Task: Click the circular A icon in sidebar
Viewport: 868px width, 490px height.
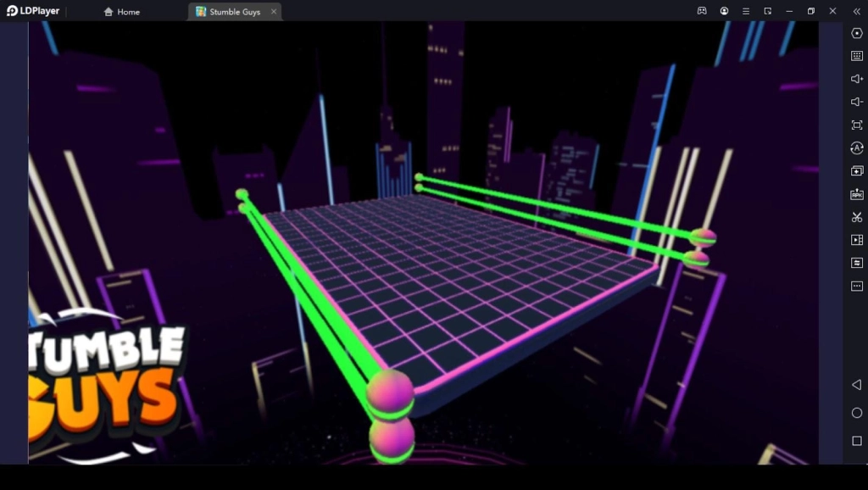Action: [857, 148]
